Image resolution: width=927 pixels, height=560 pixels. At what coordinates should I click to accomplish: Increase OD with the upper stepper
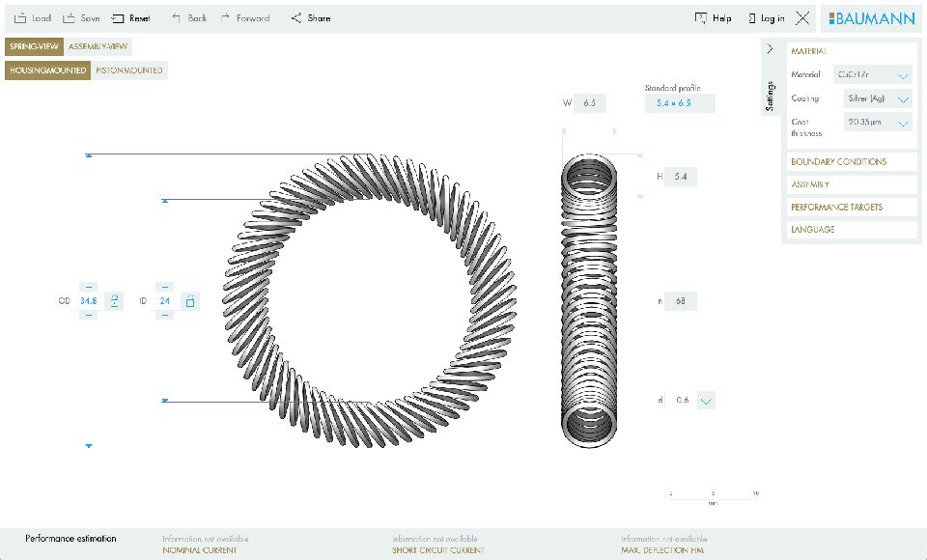(x=89, y=287)
